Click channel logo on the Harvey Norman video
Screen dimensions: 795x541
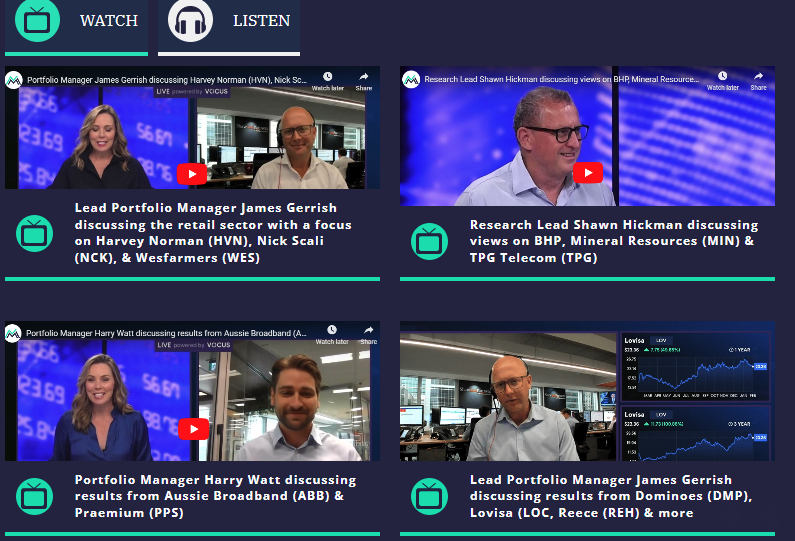coord(14,79)
